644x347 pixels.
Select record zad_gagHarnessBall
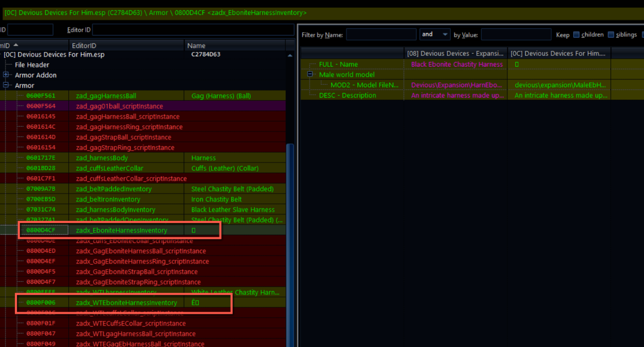click(x=143, y=96)
